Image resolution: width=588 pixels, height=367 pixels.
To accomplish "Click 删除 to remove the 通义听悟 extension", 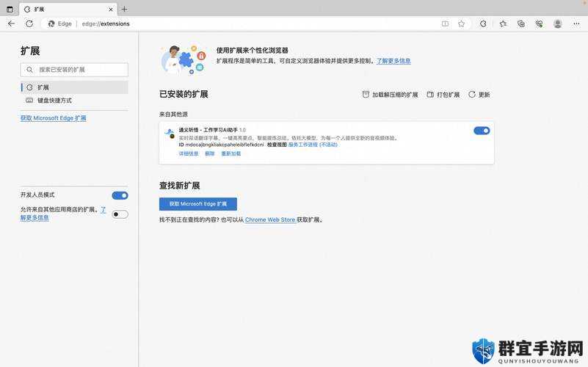I will [210, 153].
